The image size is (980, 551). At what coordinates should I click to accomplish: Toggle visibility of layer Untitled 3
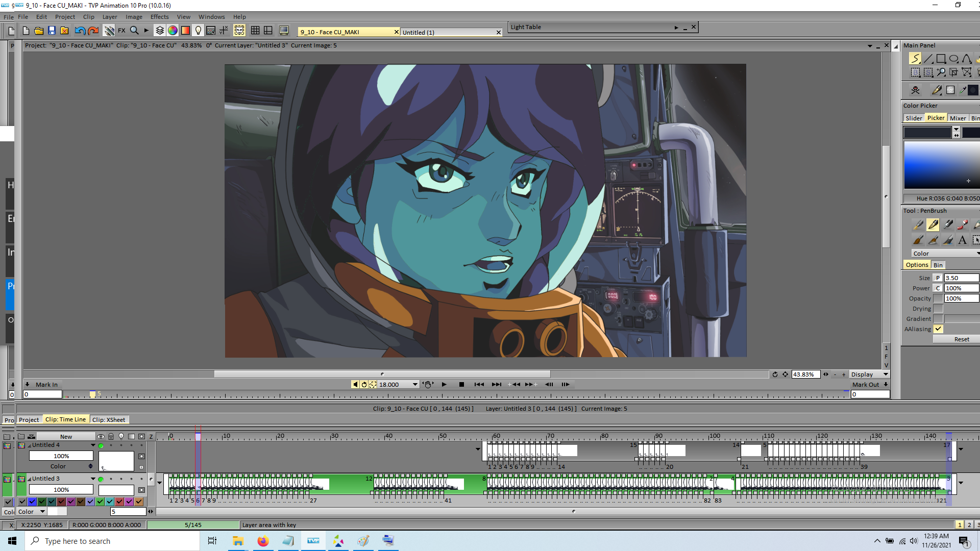(x=101, y=479)
